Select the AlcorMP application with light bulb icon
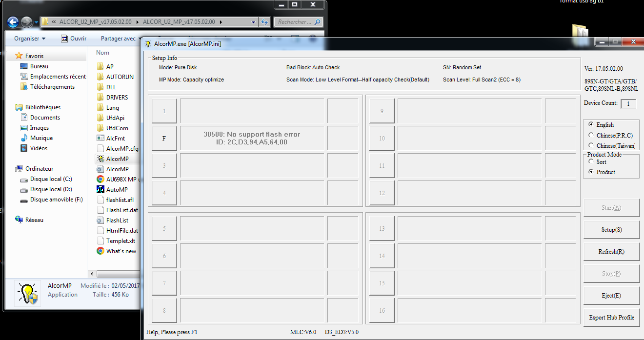The width and height of the screenshot is (644, 340). pyautogui.click(x=117, y=159)
